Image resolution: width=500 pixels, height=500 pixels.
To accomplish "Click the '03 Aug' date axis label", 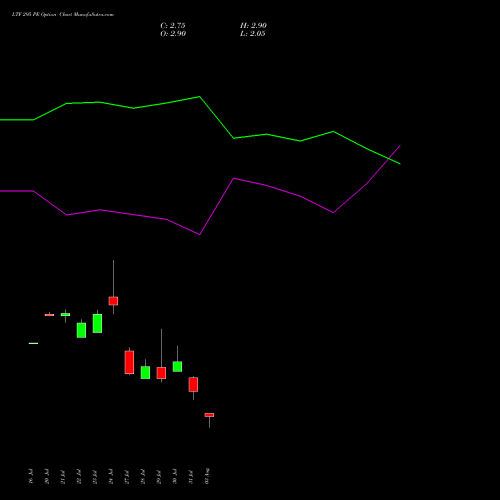I will [207, 476].
